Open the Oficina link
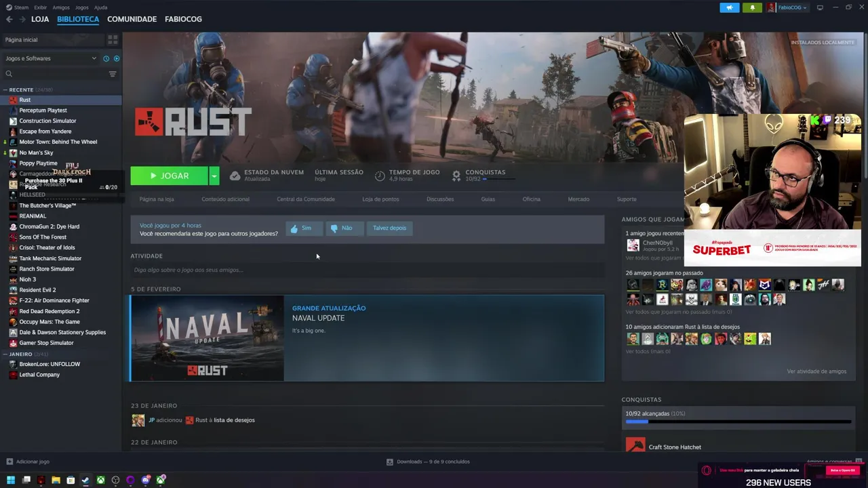 pyautogui.click(x=532, y=199)
